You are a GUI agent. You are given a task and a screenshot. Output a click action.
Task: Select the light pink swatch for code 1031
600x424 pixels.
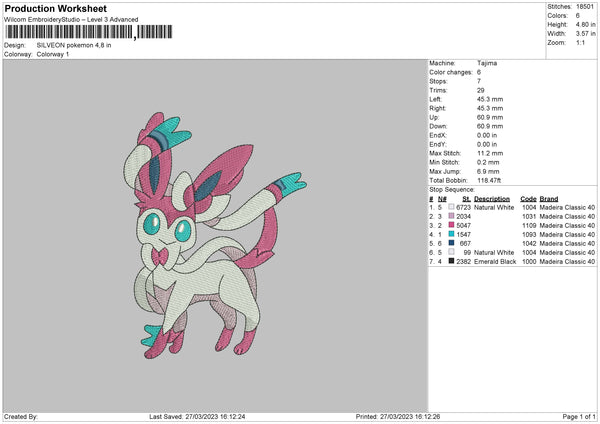tap(452, 216)
